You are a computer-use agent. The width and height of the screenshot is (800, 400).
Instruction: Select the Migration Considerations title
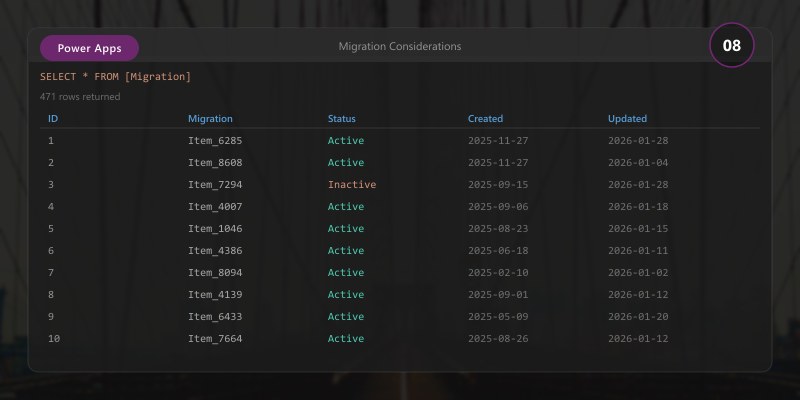tap(400, 46)
